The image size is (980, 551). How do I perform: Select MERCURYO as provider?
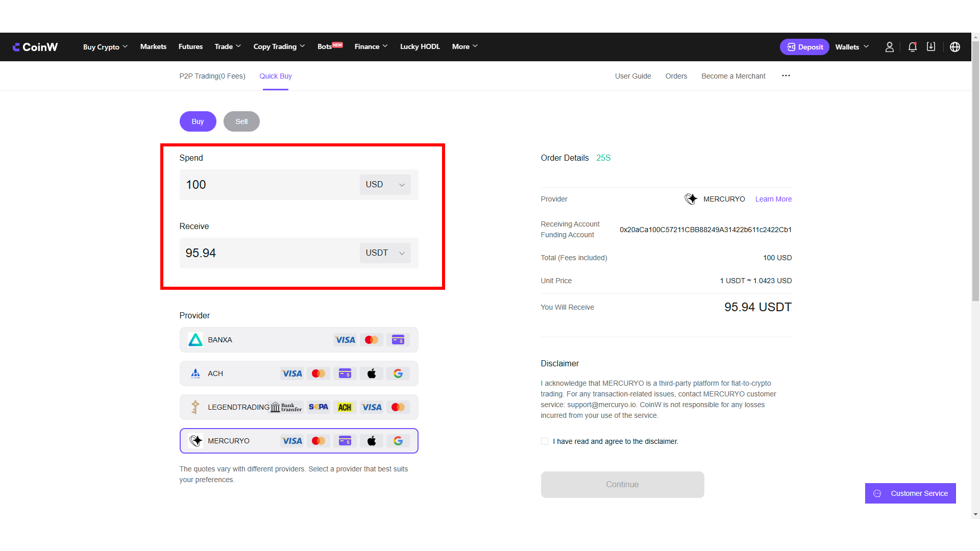click(299, 441)
